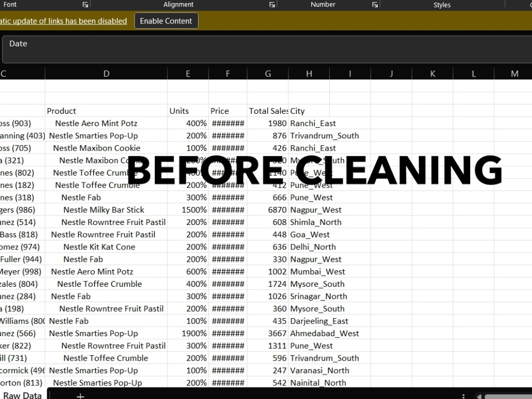Select the City header cell
Screen dimensions: 532x399
[309, 111]
